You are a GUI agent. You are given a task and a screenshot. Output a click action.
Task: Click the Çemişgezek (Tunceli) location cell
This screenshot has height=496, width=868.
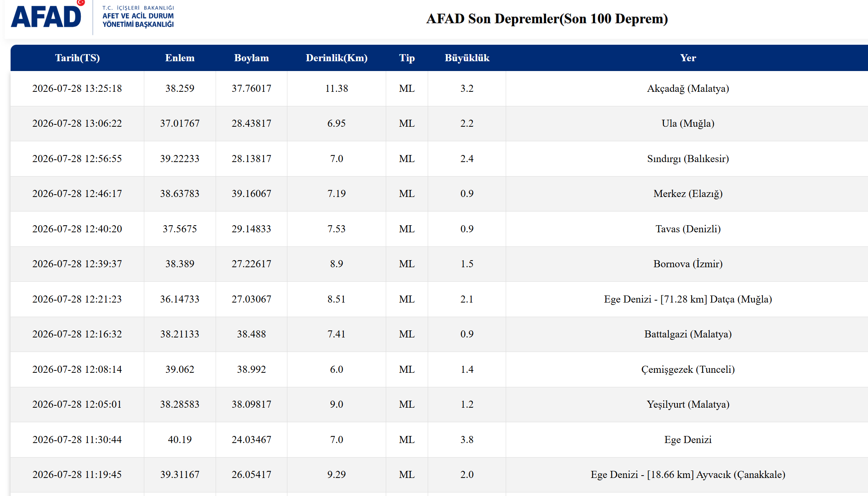point(688,369)
